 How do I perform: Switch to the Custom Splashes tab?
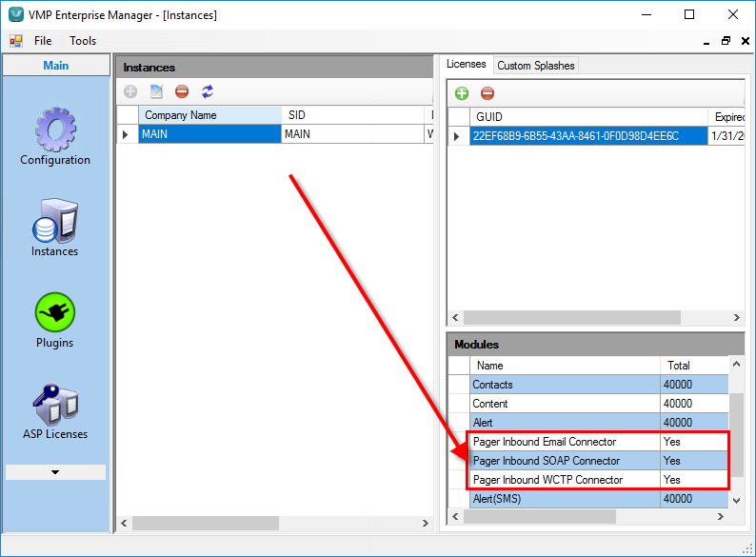click(x=535, y=66)
